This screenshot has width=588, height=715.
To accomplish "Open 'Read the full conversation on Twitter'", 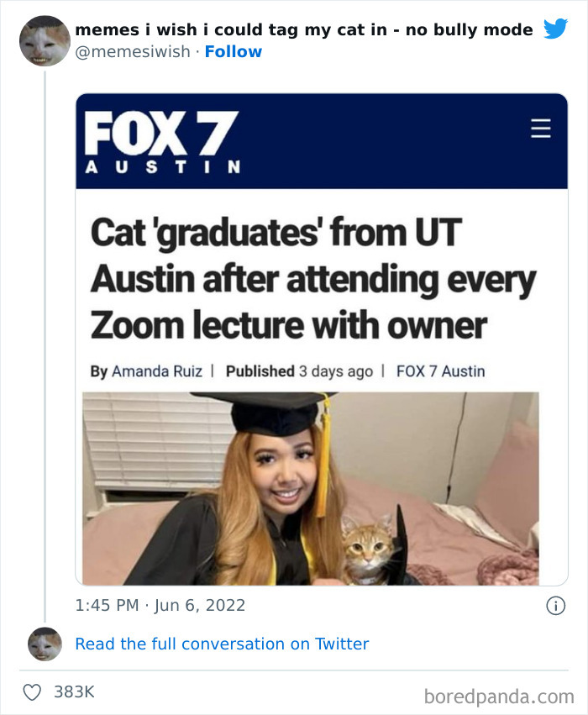I will [x=222, y=644].
